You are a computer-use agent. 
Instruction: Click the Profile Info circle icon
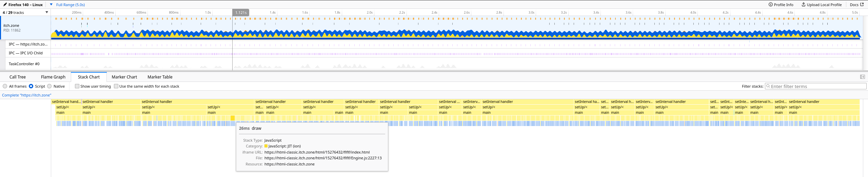[771, 5]
